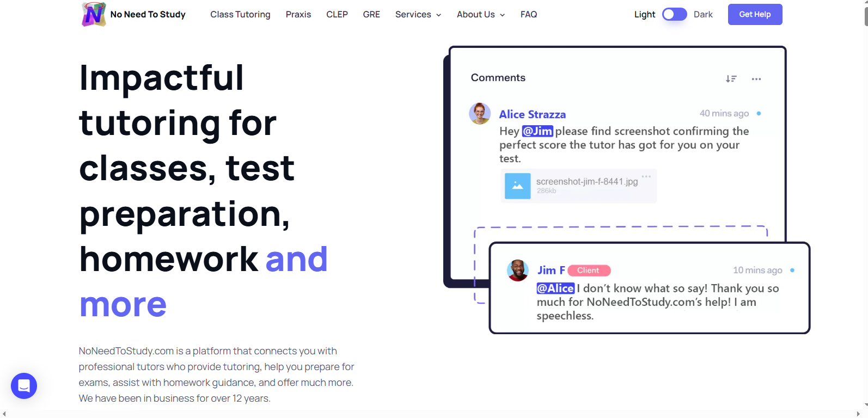Click Alice Strazza's avatar picture
868x418 pixels.
(480, 113)
